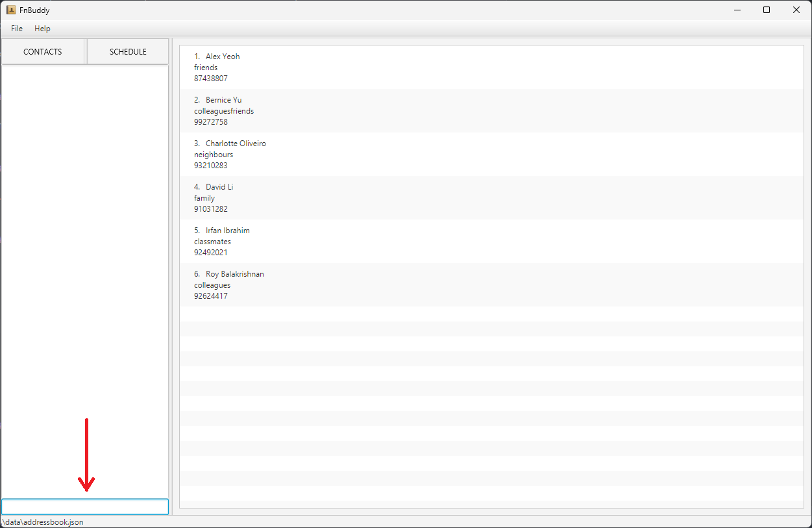Click phone number 92624417

(211, 296)
